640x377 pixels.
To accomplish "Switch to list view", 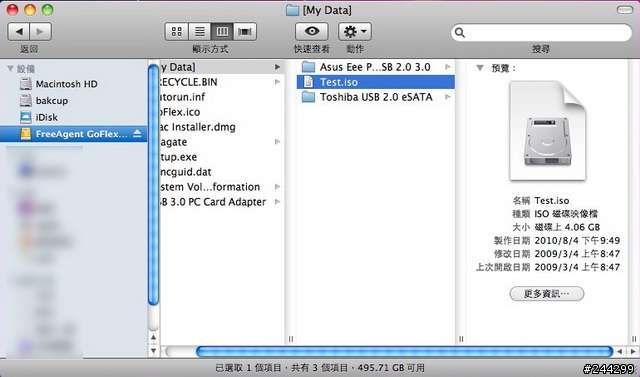I will click(x=200, y=31).
